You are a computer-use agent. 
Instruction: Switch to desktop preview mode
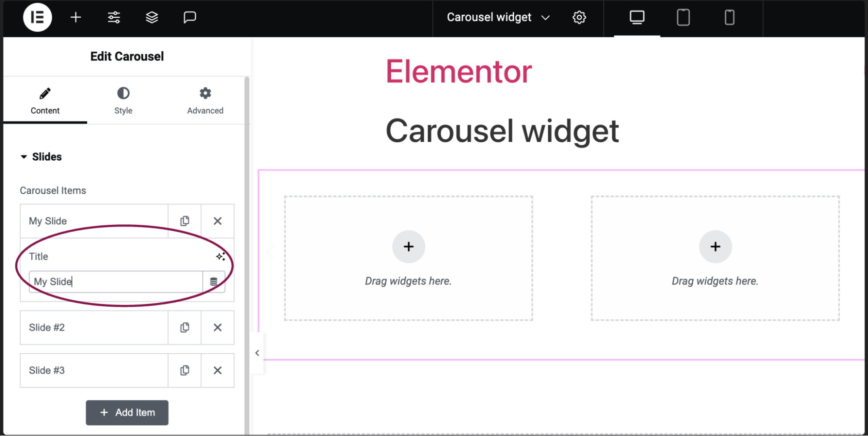[x=637, y=17]
